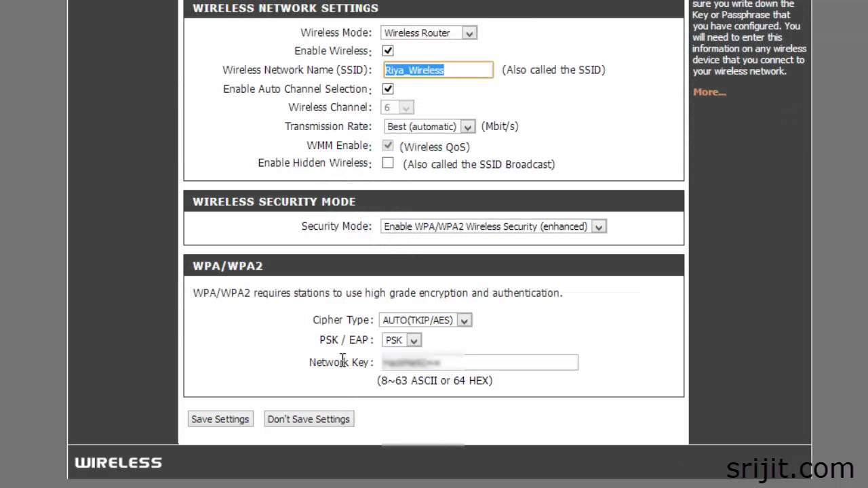Enable the Hidden Wireless checkbox
This screenshot has width=868, height=488.
[x=388, y=163]
